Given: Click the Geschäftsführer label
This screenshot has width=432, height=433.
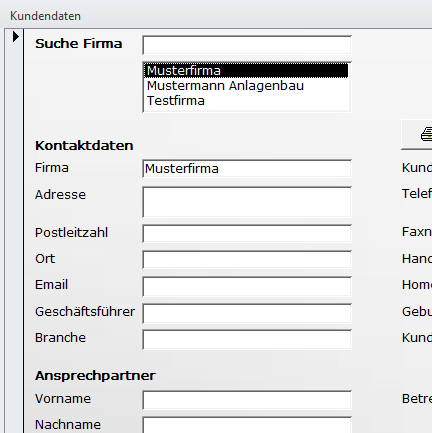Looking at the screenshot, I should [x=85, y=312].
